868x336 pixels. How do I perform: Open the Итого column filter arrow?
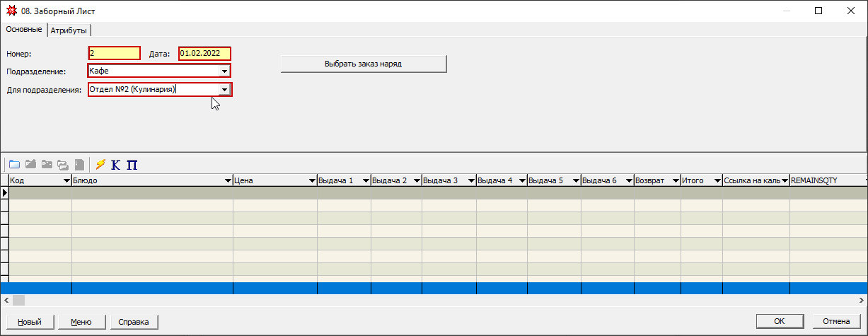pyautogui.click(x=717, y=181)
